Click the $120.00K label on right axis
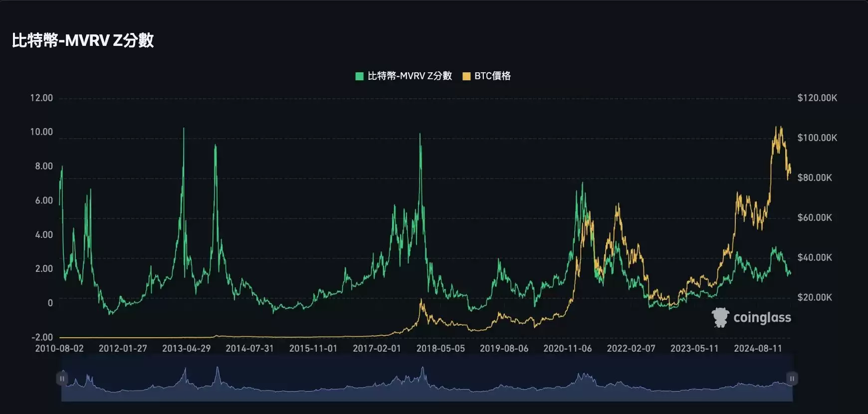The width and height of the screenshot is (868, 414). tap(817, 98)
